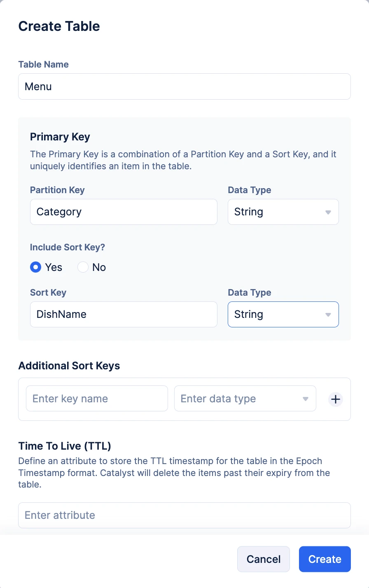This screenshot has height=588, width=369.
Task: Click the Partition Key Data Type arrow icon
Action: [328, 212]
